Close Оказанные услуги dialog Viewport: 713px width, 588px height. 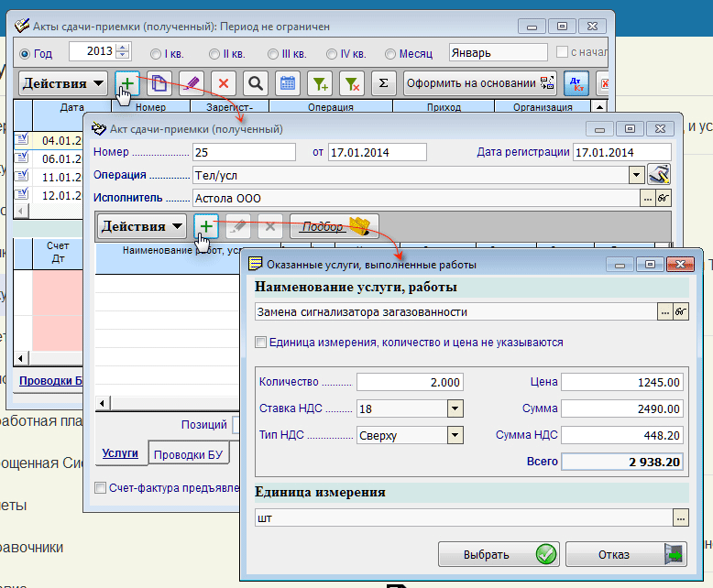[680, 265]
